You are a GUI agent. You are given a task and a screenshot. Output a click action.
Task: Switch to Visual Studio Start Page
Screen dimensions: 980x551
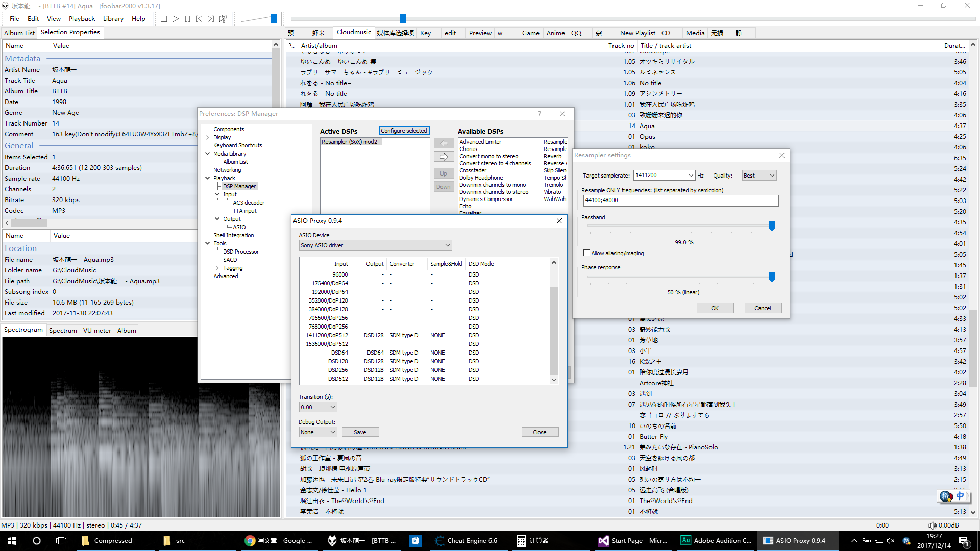click(633, 541)
